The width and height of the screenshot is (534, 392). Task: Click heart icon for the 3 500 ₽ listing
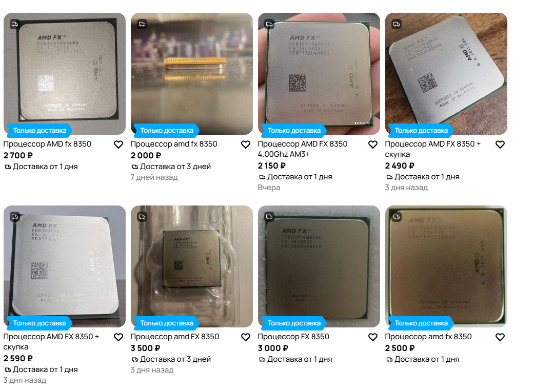[246, 337]
